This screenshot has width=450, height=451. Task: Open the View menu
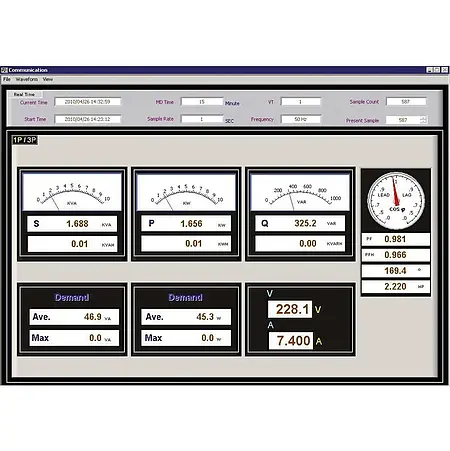tap(48, 79)
